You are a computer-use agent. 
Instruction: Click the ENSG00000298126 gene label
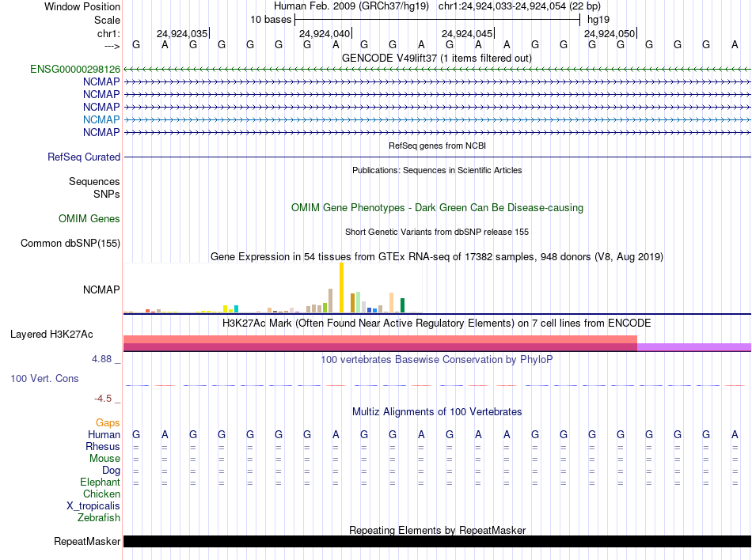[x=75, y=70]
